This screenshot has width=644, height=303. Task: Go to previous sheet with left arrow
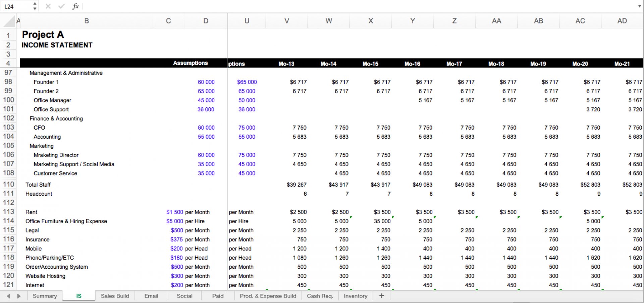(x=9, y=296)
